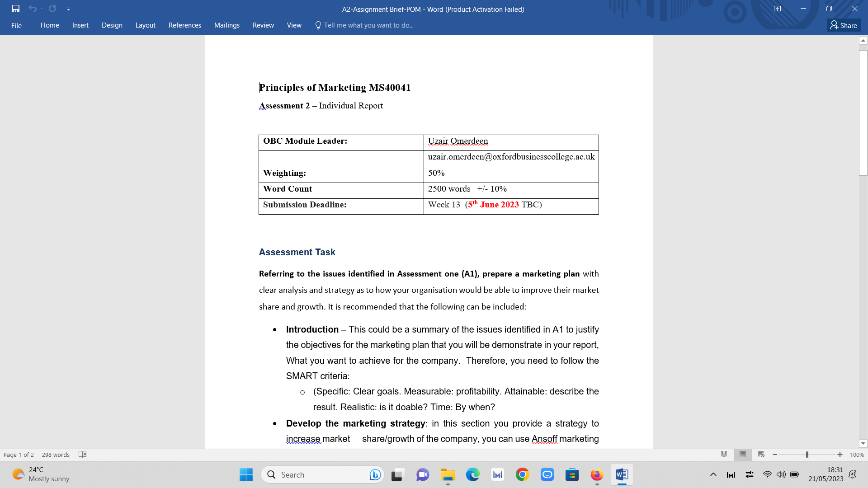The width and height of the screenshot is (868, 488).
Task: Open the volume speaker tray icon
Action: click(781, 474)
